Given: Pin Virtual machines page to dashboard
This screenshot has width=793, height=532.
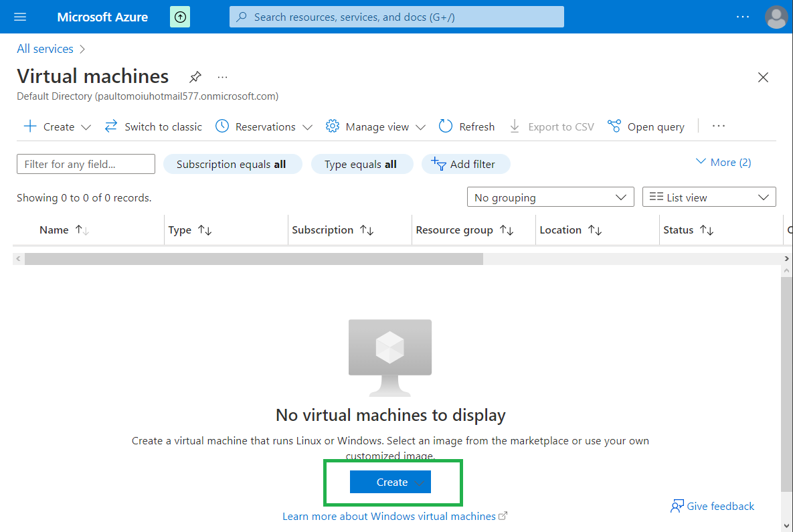Looking at the screenshot, I should coord(195,77).
